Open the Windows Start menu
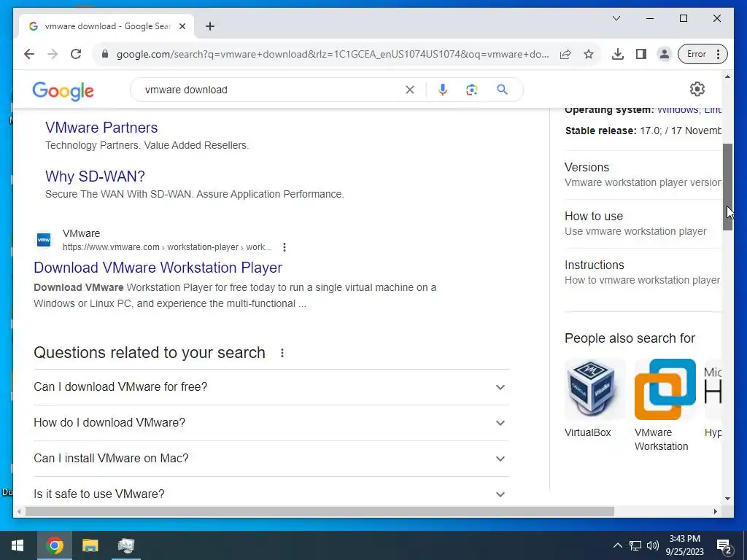747x560 pixels. click(x=18, y=545)
